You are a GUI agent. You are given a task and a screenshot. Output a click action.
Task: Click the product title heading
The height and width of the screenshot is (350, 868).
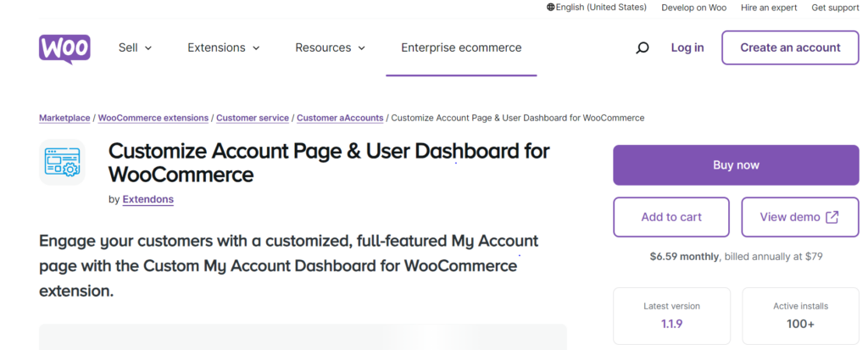[x=329, y=163]
